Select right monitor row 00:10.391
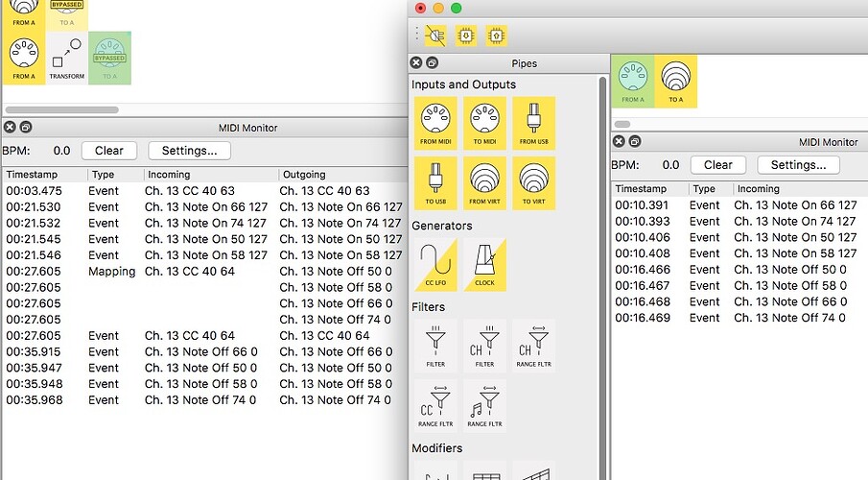 click(739, 205)
